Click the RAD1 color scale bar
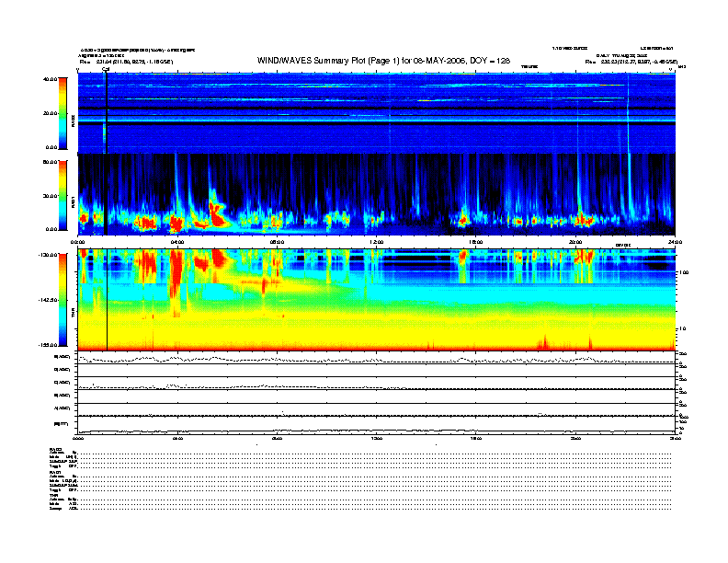Viewport: 728px width, 563px height. [x=63, y=196]
